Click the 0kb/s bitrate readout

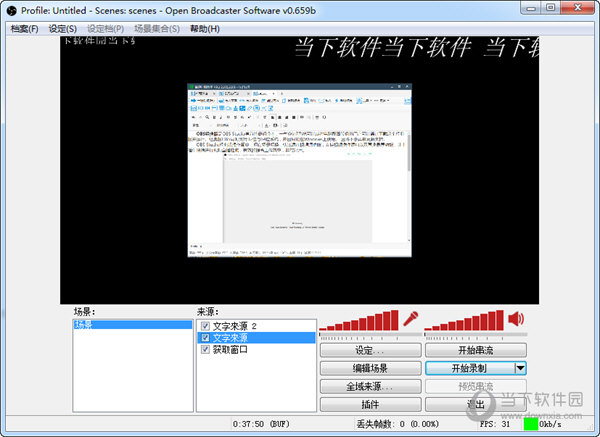(550, 424)
